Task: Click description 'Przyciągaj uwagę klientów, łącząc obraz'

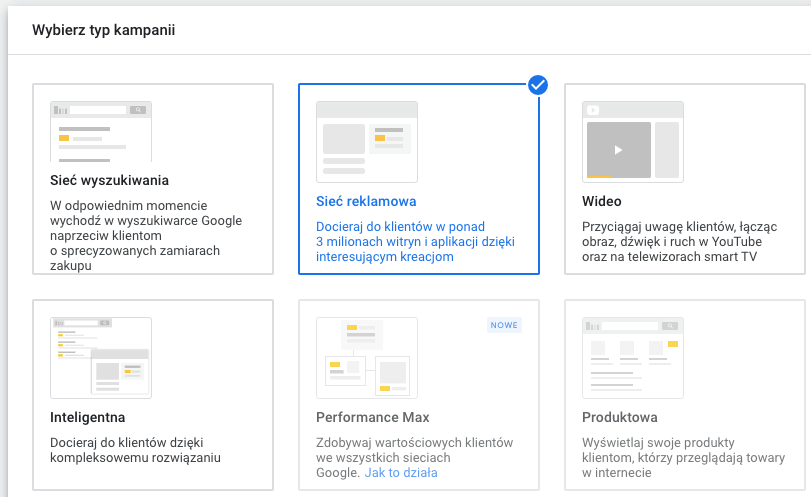Action: click(679, 242)
